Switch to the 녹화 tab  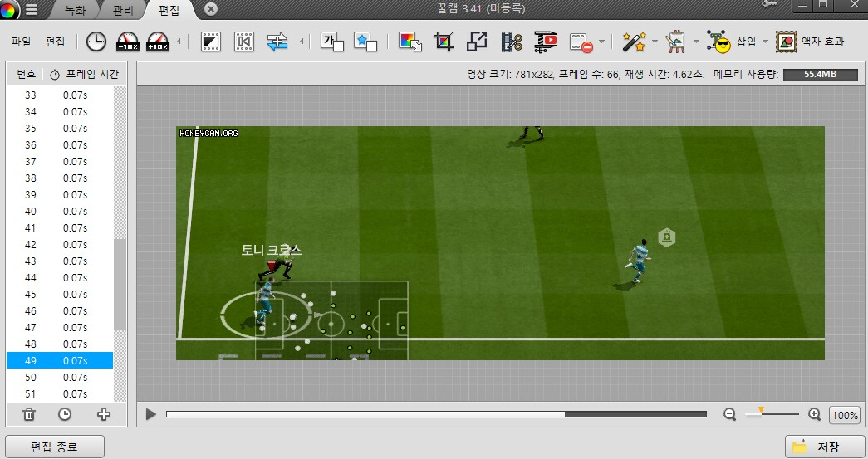point(76,11)
